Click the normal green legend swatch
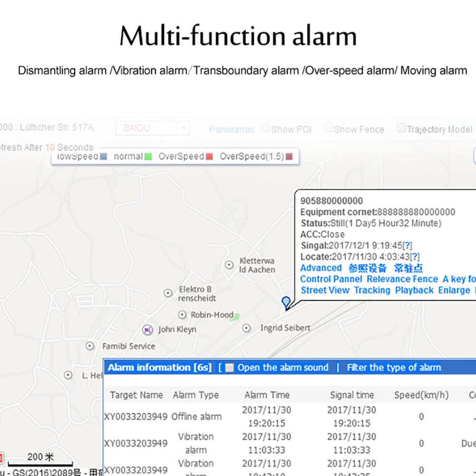476x476 pixels. click(x=148, y=156)
